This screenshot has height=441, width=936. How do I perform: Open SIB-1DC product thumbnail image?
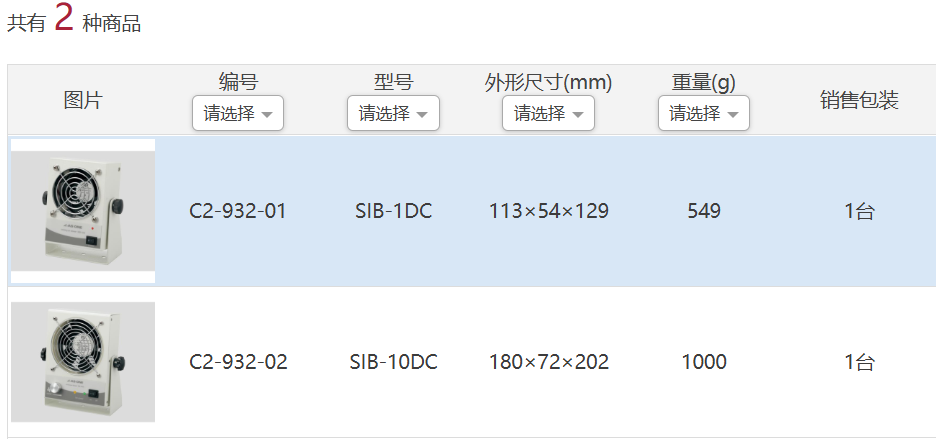[x=83, y=211]
